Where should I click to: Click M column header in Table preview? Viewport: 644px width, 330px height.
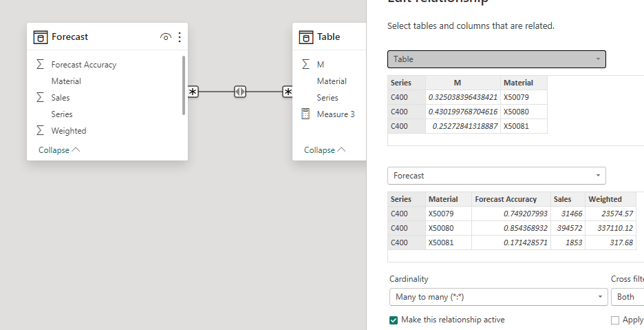(463, 83)
